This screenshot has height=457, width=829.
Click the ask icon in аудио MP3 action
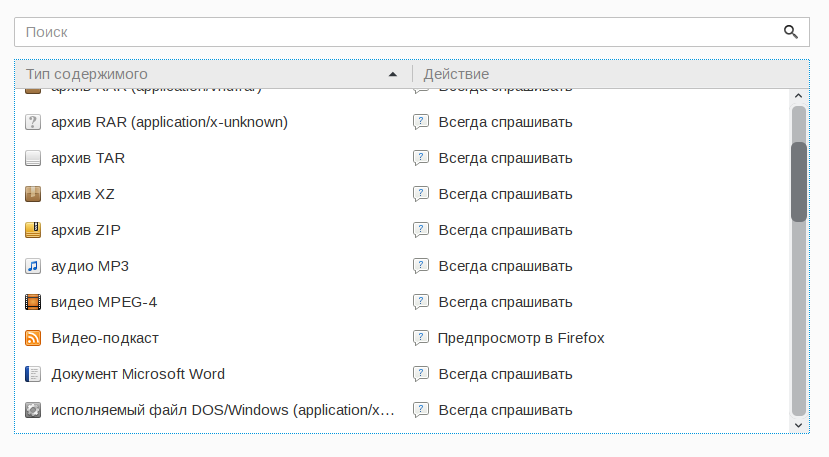tap(421, 266)
